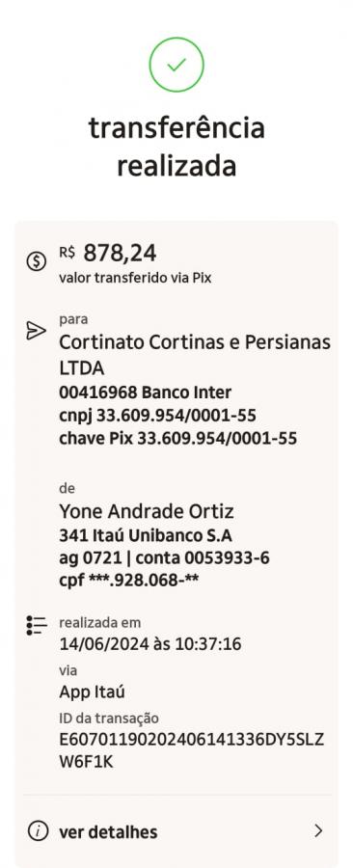Image resolution: width=353 pixels, height=868 pixels.
Task: Click the chave Pix number line
Action: coord(178,439)
